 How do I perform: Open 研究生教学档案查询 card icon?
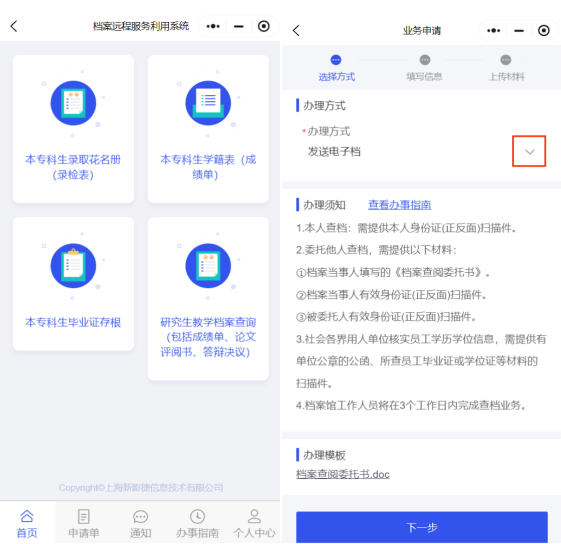[x=208, y=266]
